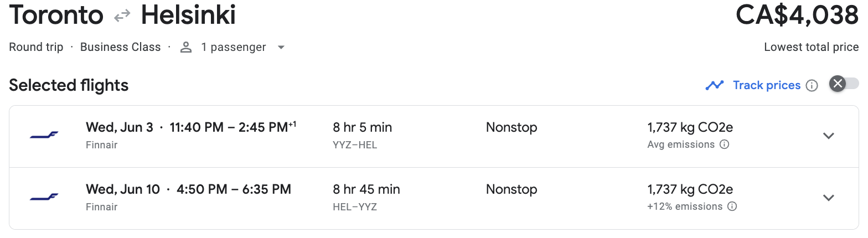868x238 pixels.
Task: Select the Wed, Jun 3 departure time text
Action: (191, 127)
